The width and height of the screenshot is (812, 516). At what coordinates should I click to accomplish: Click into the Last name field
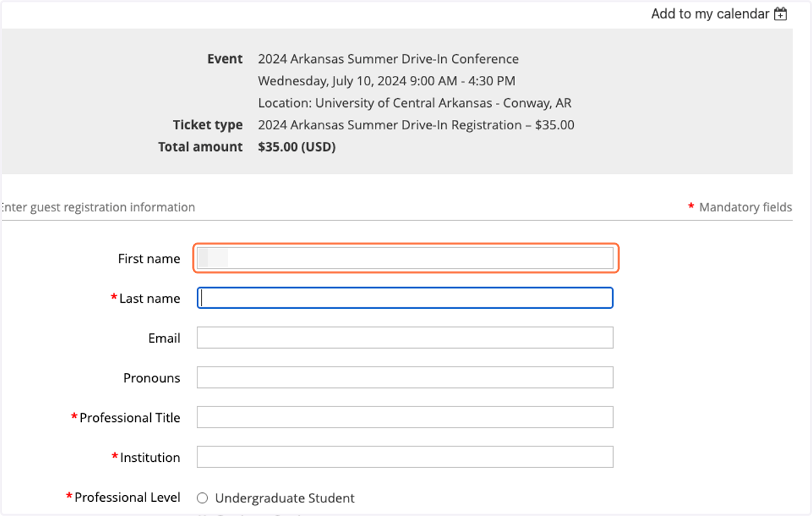coord(405,298)
